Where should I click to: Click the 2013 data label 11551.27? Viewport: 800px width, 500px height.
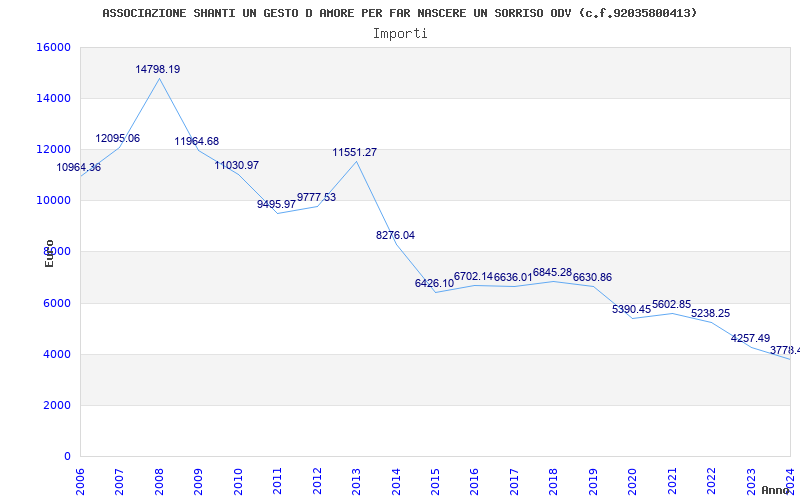tap(355, 153)
